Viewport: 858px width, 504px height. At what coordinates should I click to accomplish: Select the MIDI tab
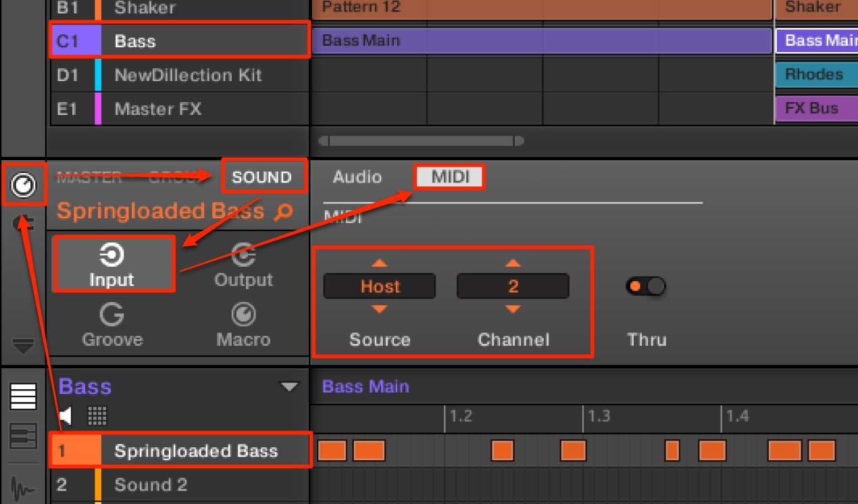coord(451,177)
